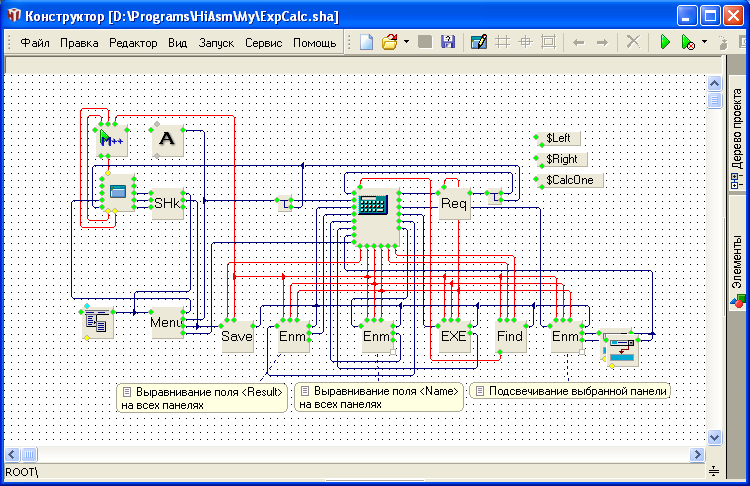The height and width of the screenshot is (486, 750).
Task: Click the $Left variable label
Action: [x=557, y=138]
